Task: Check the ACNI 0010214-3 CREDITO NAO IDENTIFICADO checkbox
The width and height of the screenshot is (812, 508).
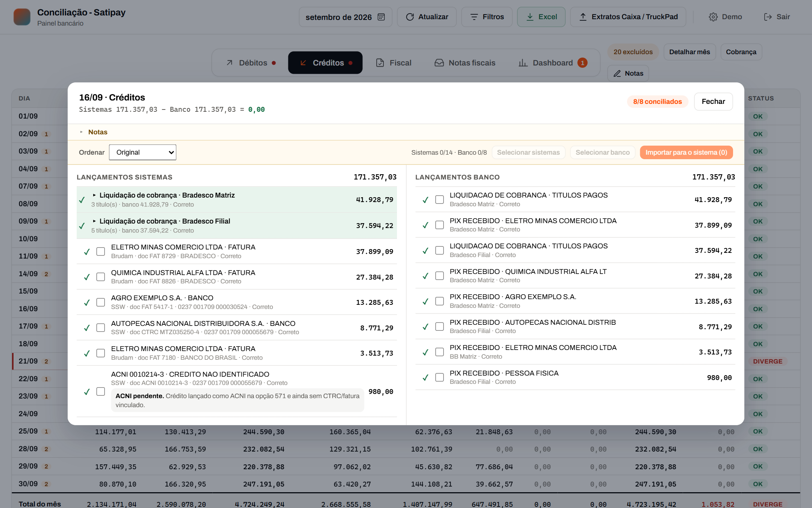Action: click(100, 392)
